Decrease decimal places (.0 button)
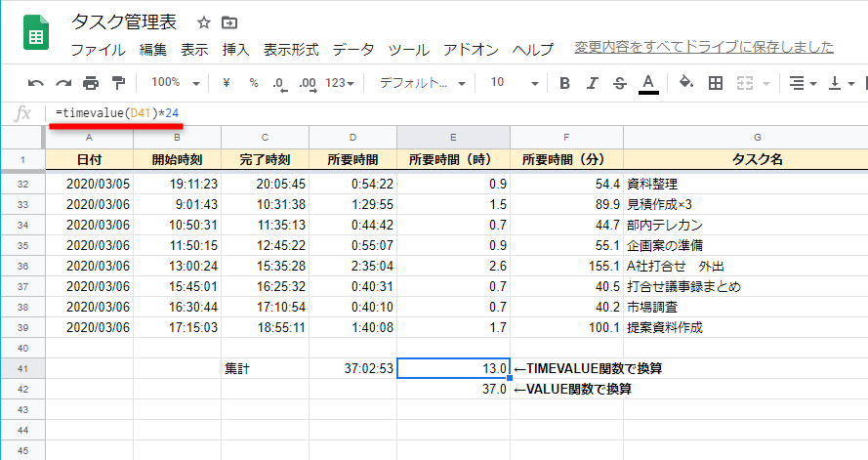Screen dimensions: 868x460 (280, 84)
